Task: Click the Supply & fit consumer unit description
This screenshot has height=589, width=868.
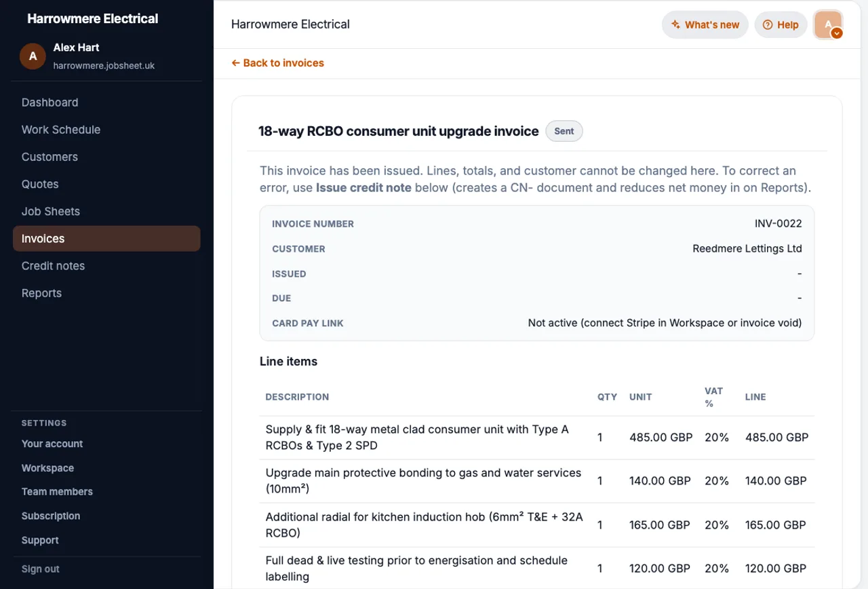Action: [417, 438]
